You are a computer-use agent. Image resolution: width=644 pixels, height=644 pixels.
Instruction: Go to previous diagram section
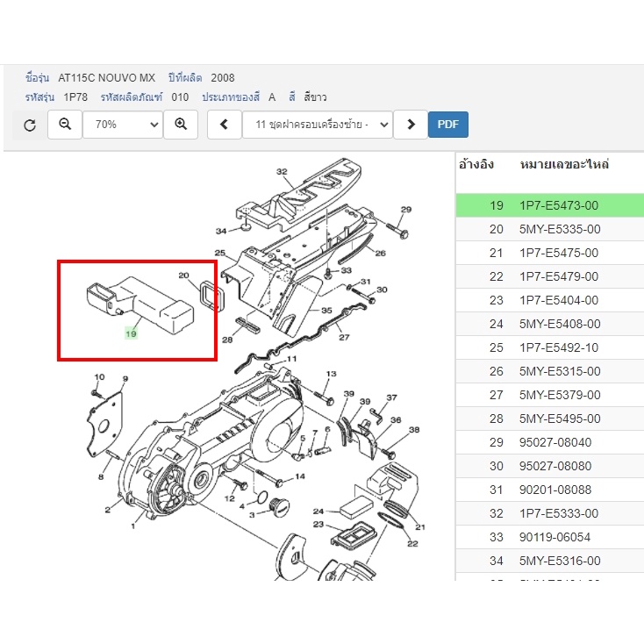point(225,125)
